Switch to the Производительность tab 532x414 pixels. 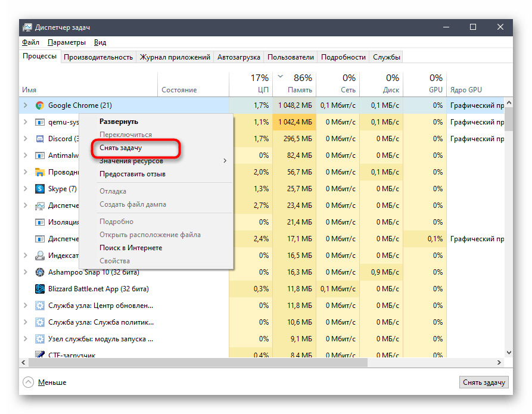coord(98,57)
